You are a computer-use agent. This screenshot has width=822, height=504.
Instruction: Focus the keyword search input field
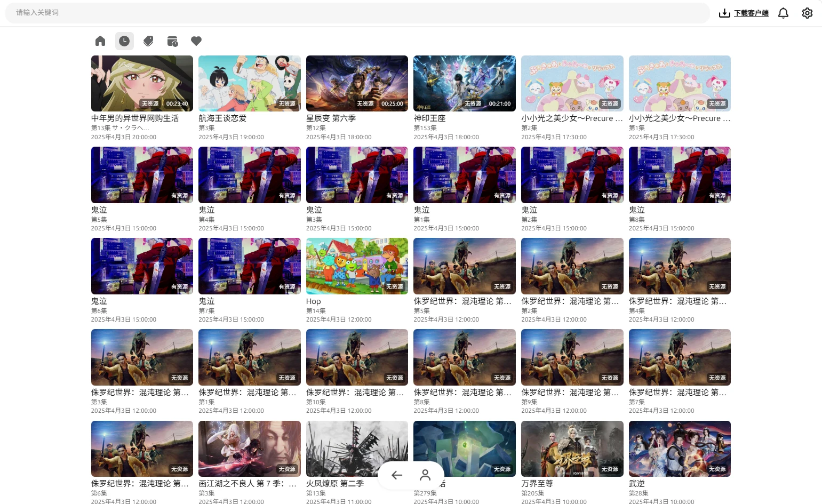[x=357, y=13]
